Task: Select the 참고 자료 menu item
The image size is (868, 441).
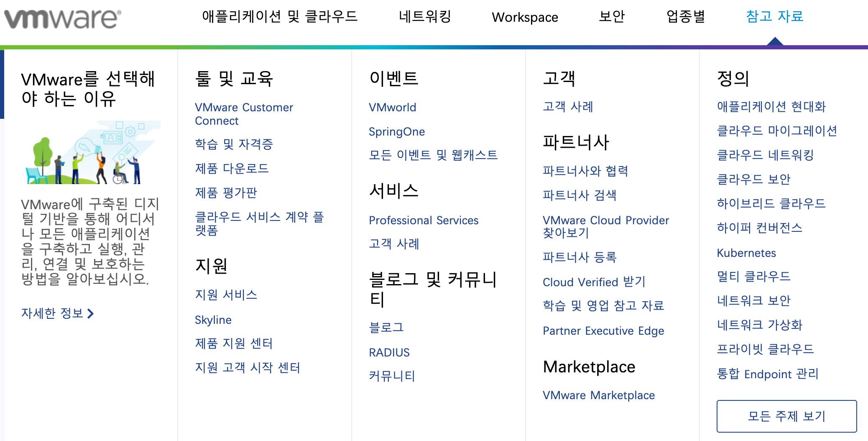Action: tap(775, 17)
